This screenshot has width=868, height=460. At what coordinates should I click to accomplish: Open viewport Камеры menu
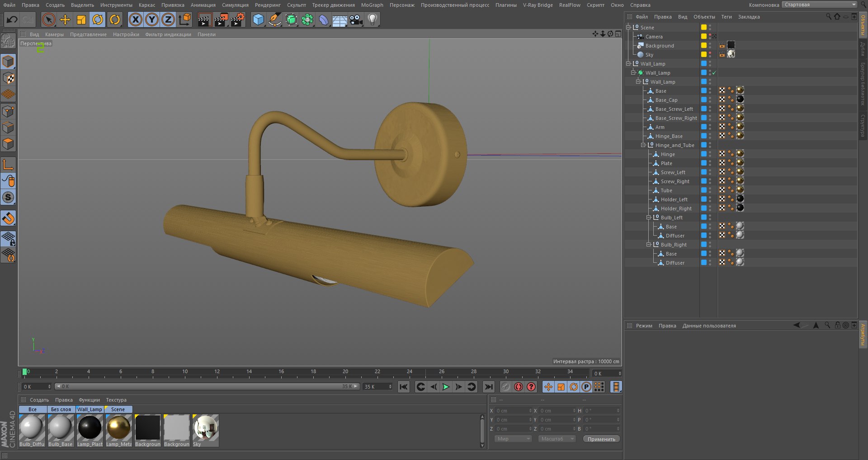click(54, 34)
